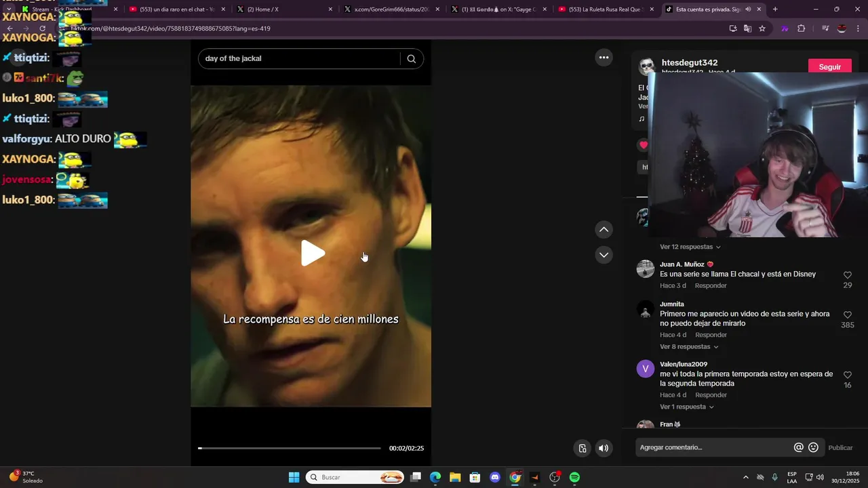Seek along the video progress bar
Image resolution: width=868 pixels, height=488 pixels.
[290, 448]
